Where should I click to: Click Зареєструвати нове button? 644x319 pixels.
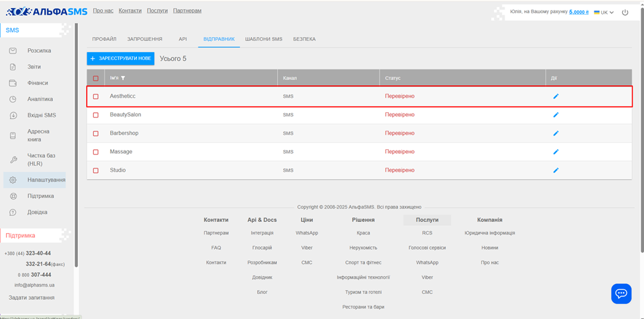[120, 59]
